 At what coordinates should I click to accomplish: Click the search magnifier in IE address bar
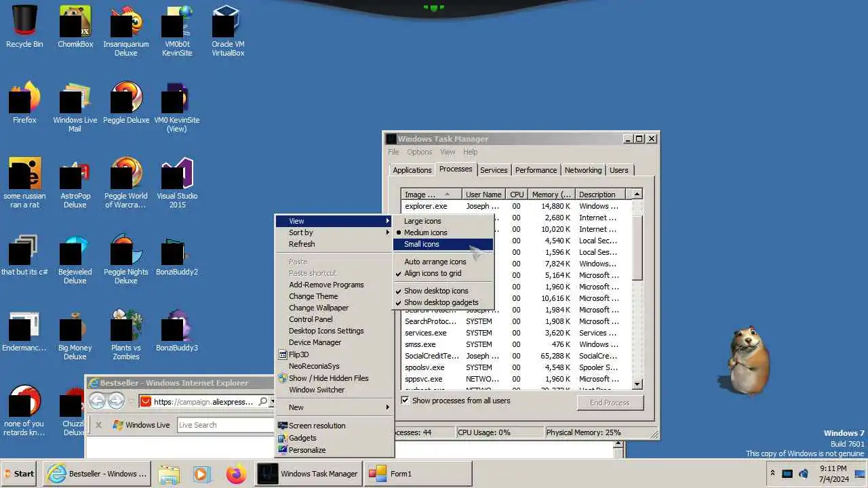click(263, 402)
